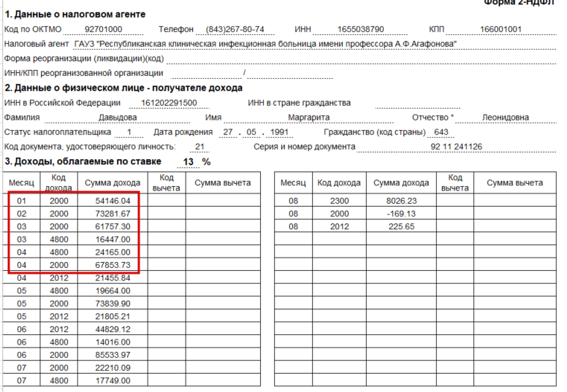Select citizenship country code 643
This screenshot has height=392, width=567.
point(441,132)
